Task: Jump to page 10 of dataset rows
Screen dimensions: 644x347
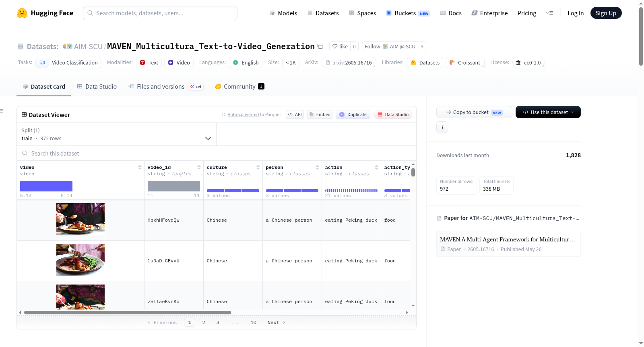Action: pyautogui.click(x=254, y=322)
